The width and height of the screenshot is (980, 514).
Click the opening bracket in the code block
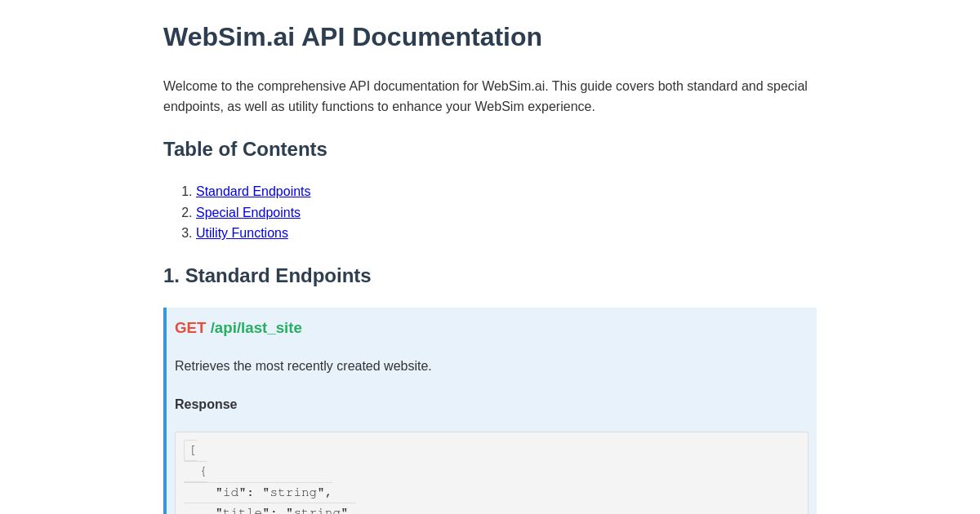tap(193, 450)
